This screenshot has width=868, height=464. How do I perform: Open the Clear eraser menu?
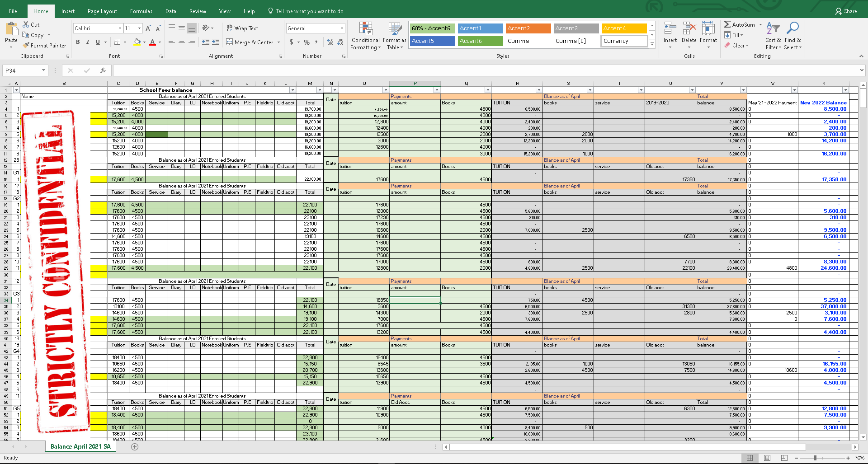736,45
